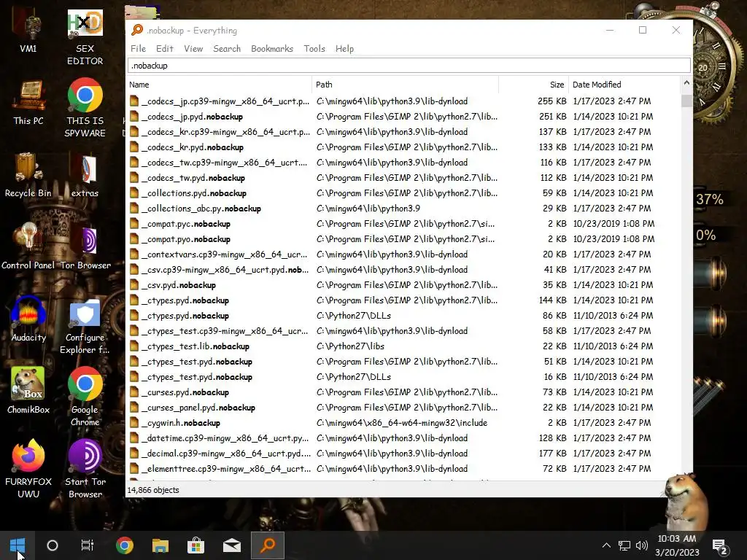Launch ChomikBox from the desktop
Image resolution: width=747 pixels, height=560 pixels.
28,392
